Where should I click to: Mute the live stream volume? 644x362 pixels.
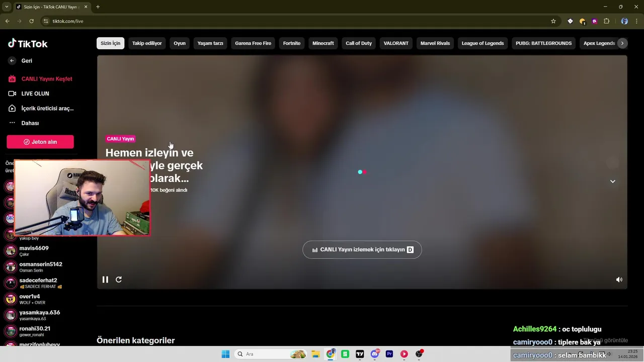coord(619,280)
